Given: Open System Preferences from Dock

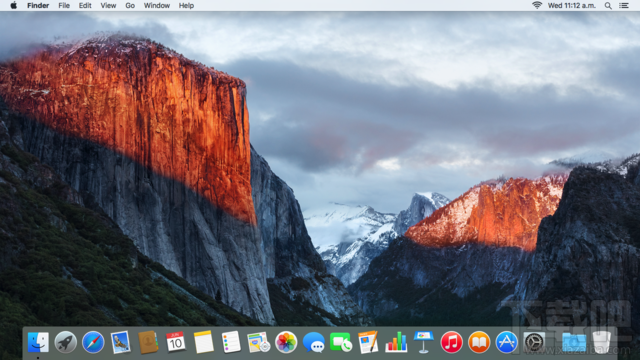Looking at the screenshot, I should click(x=534, y=342).
